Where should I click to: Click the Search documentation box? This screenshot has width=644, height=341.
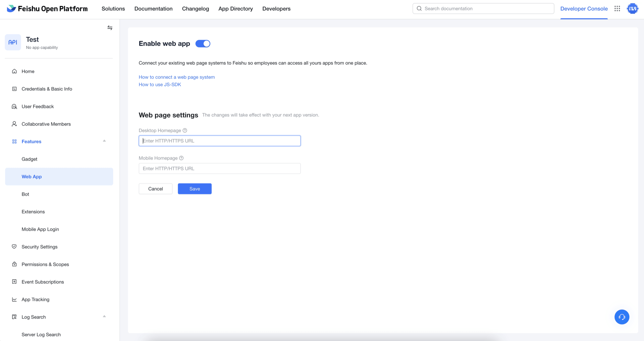coord(483,9)
